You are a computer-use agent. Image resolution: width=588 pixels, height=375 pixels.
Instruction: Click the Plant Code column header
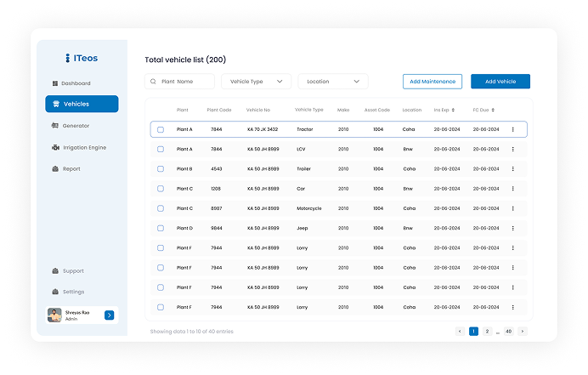tap(219, 110)
